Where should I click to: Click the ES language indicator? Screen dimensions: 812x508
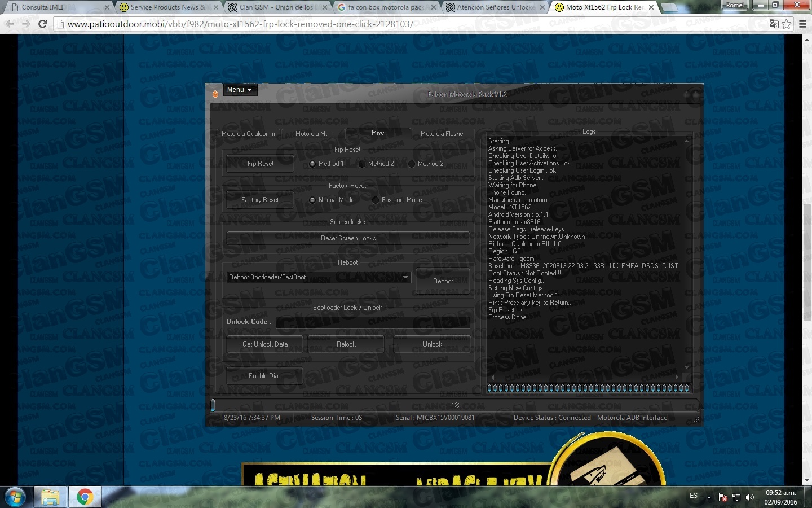click(x=694, y=496)
